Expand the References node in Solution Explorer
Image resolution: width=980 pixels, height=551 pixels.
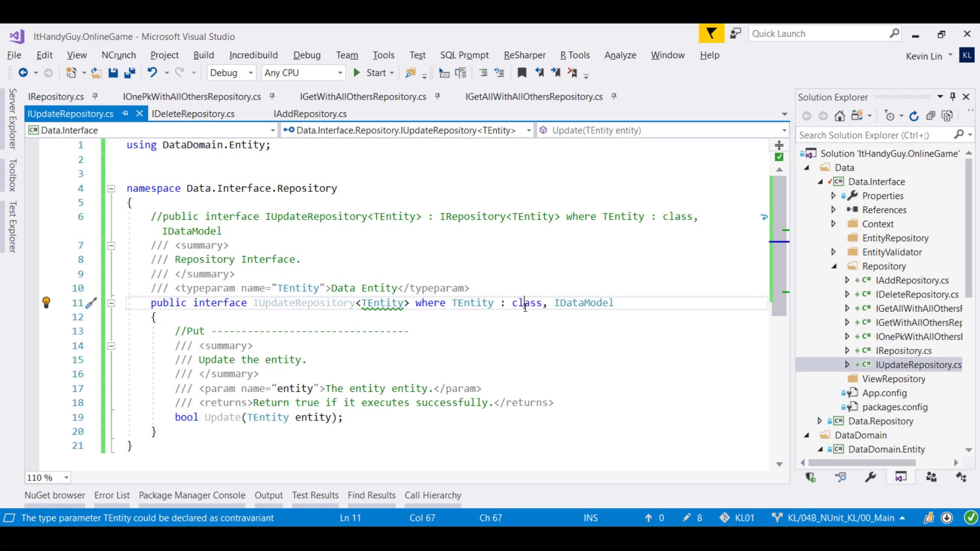click(x=834, y=210)
